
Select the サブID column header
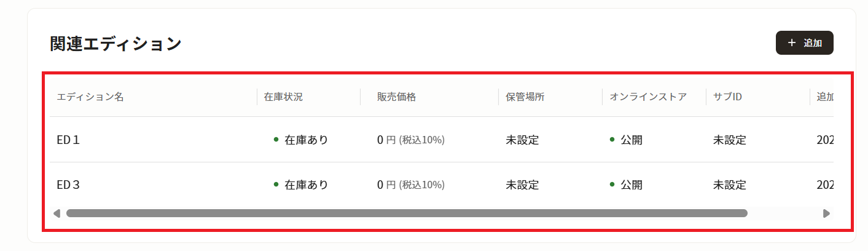728,97
